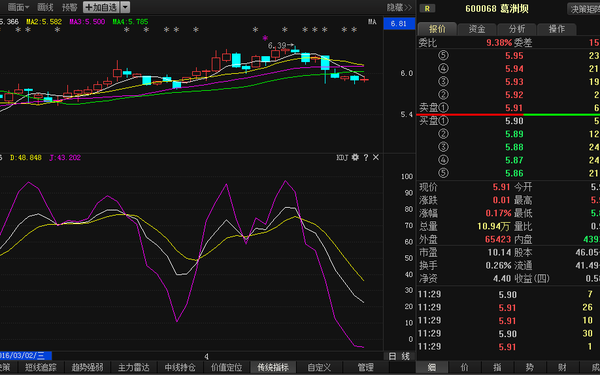Switch to the 操作 tab
Viewport: 600px width, 375px height.
(x=556, y=29)
